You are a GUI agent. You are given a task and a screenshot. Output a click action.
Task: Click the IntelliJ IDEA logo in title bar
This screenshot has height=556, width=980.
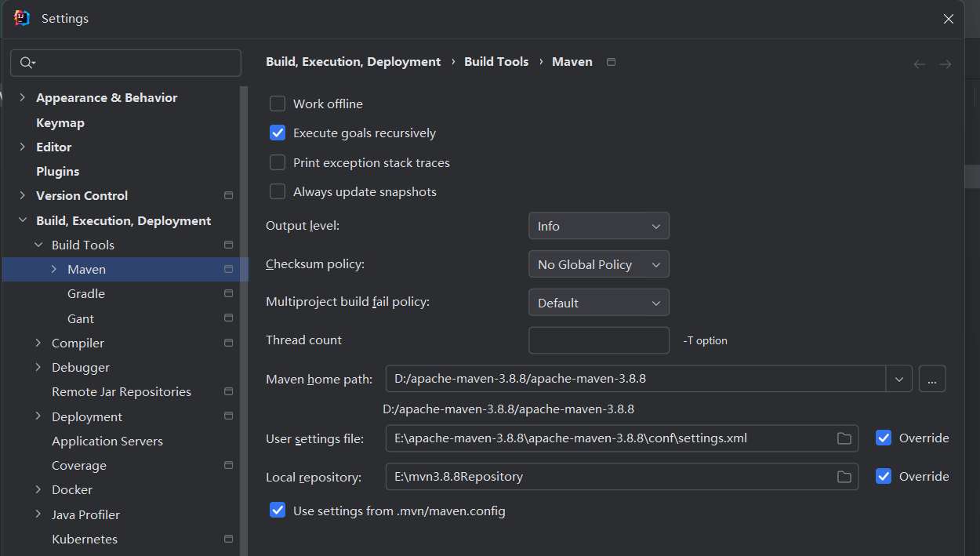tap(22, 18)
